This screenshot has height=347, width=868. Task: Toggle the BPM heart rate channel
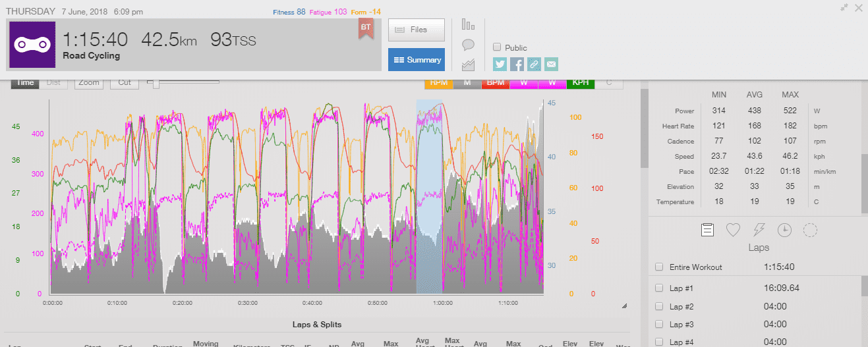click(x=496, y=83)
